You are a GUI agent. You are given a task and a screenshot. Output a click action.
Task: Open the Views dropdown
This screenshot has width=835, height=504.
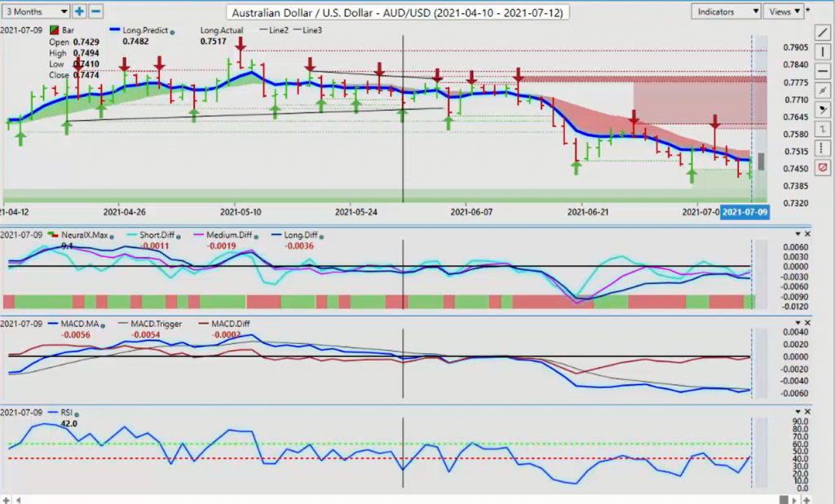[784, 11]
